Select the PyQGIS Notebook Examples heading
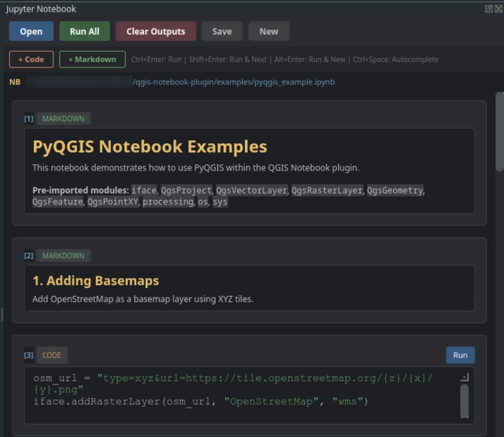The width and height of the screenshot is (504, 437). coord(150,146)
